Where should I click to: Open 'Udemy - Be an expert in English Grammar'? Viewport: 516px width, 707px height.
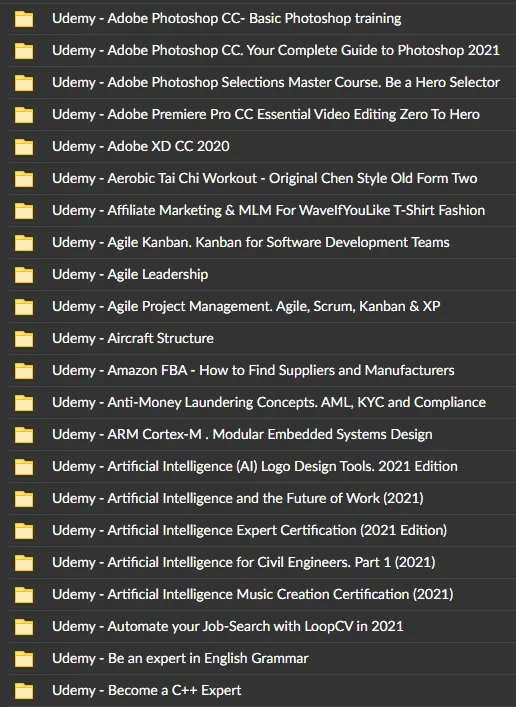click(x=180, y=658)
